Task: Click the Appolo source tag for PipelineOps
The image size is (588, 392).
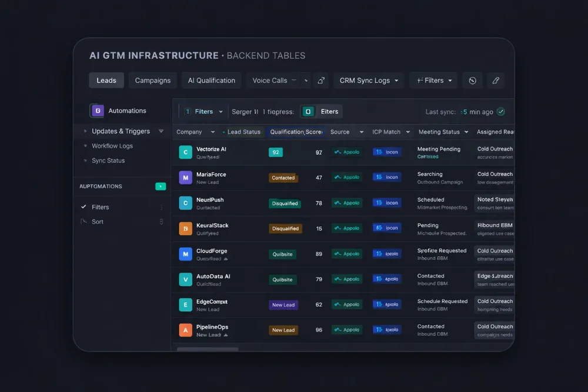Action: (347, 330)
